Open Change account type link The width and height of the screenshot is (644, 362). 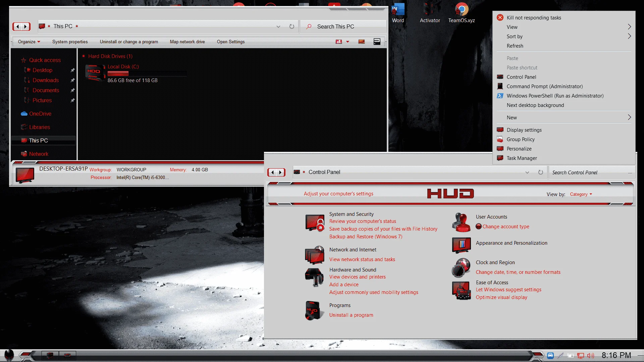tap(506, 227)
